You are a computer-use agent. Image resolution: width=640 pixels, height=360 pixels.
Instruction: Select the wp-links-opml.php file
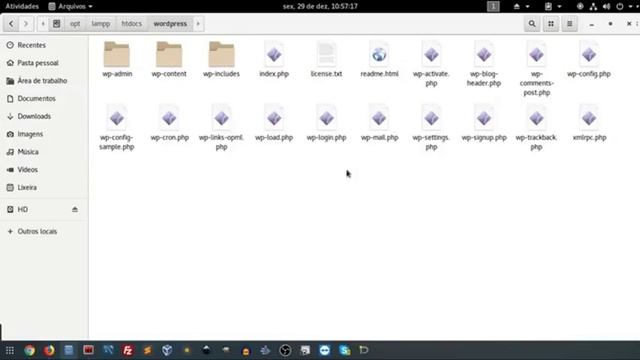tap(221, 128)
